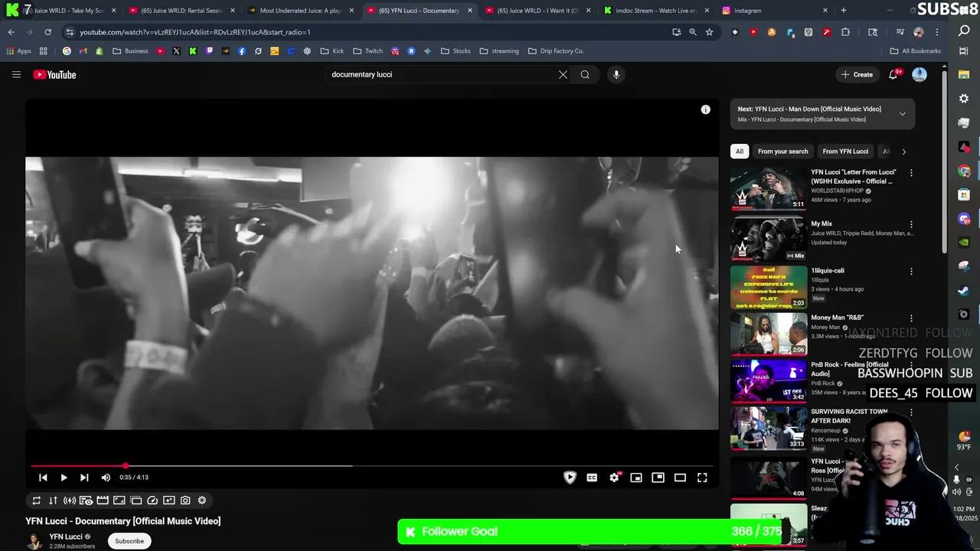Open the Letter From Lucci thumbnail
Image resolution: width=980 pixels, height=551 pixels.
pos(768,188)
